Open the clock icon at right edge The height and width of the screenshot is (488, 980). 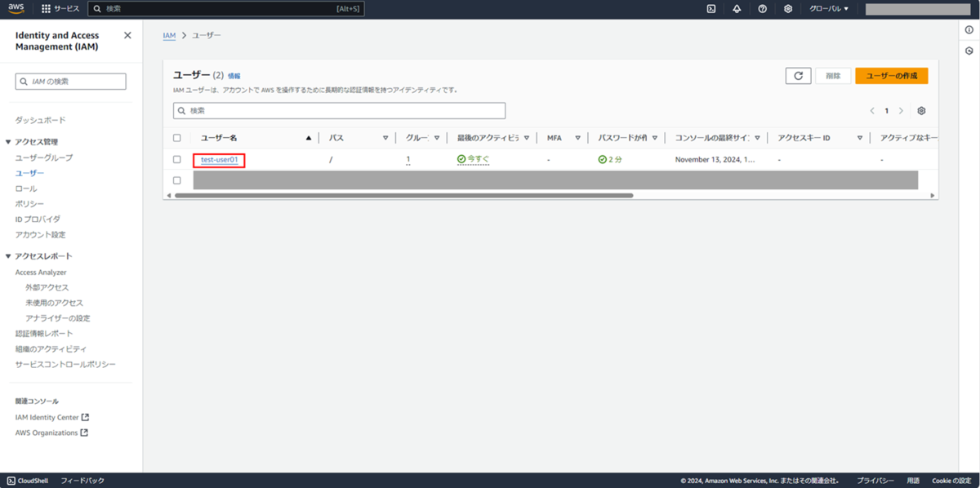point(969,51)
